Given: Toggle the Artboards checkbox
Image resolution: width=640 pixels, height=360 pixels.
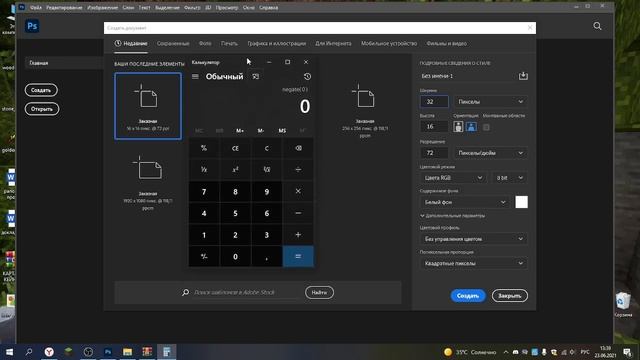Looking at the screenshot, I should point(486,127).
